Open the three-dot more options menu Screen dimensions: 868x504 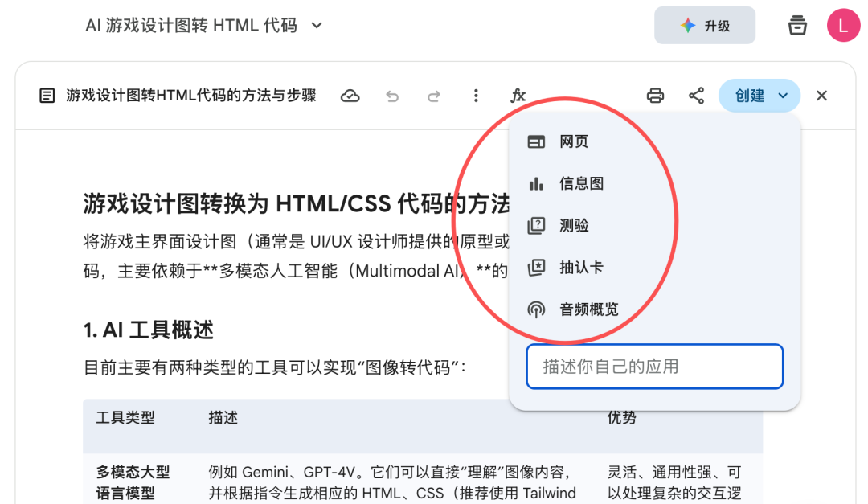point(476,96)
